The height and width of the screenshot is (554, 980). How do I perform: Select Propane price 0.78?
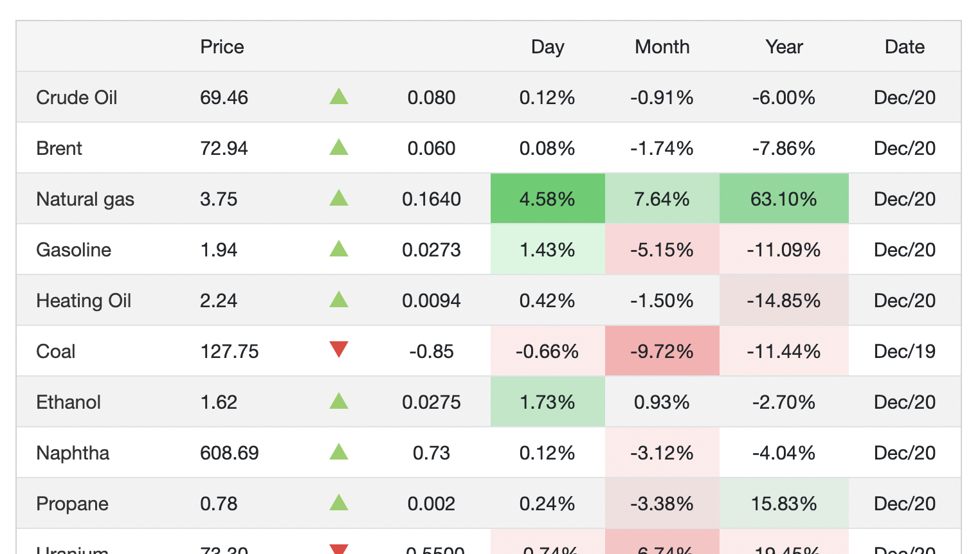(219, 504)
